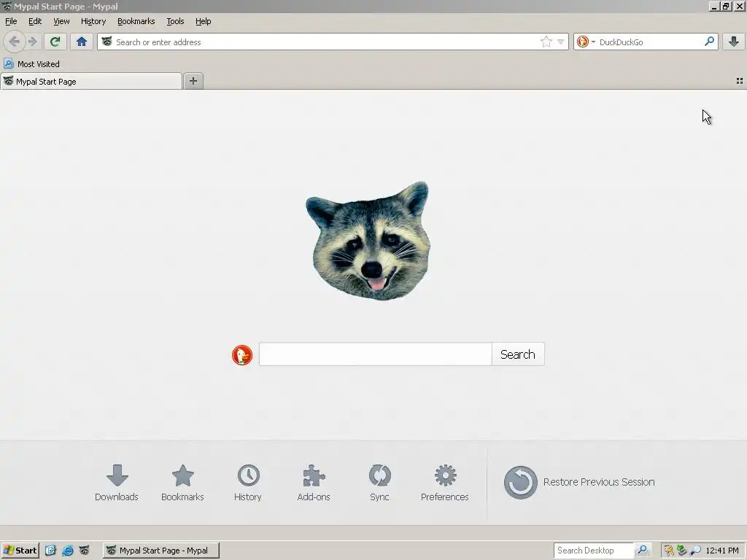747x560 pixels.
Task: Open the Home page button
Action: (x=82, y=42)
